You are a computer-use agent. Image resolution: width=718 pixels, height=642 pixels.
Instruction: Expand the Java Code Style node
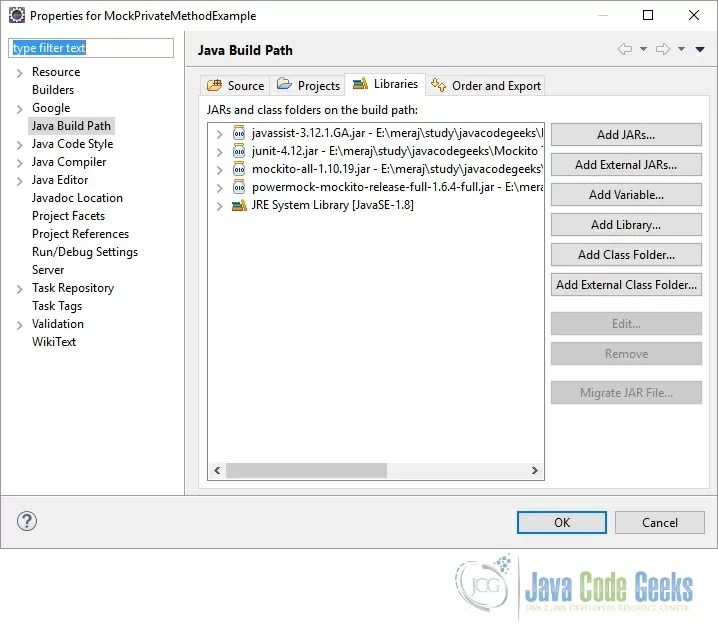click(19, 145)
